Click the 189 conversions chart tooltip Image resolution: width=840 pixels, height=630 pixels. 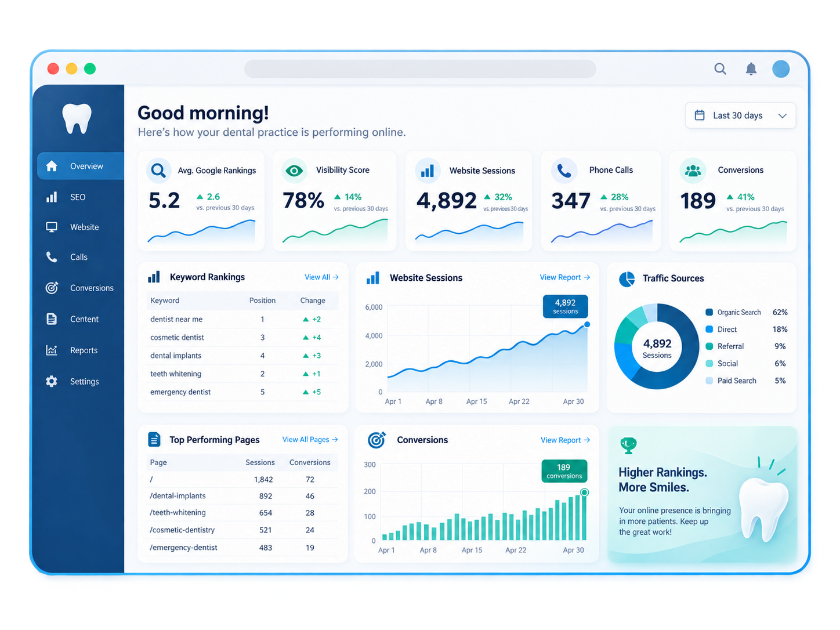tap(564, 471)
